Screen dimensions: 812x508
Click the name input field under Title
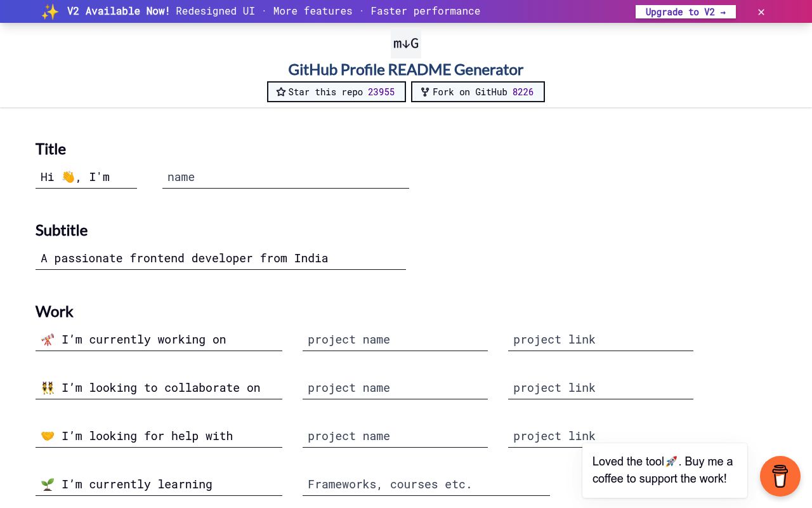285,177
